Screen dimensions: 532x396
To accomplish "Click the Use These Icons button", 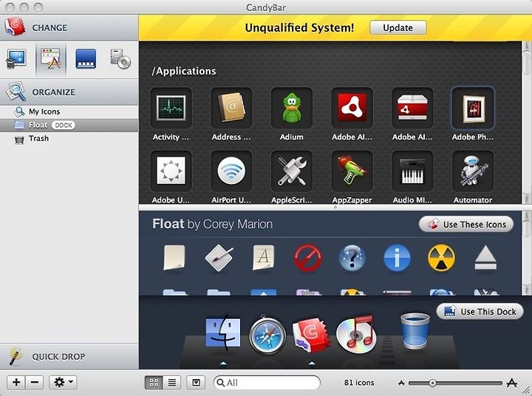I will click(466, 225).
